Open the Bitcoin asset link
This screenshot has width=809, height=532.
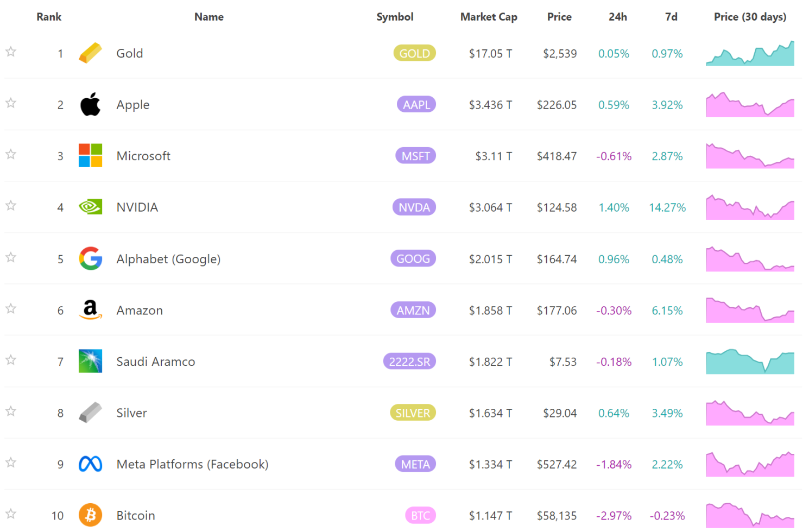click(136, 516)
